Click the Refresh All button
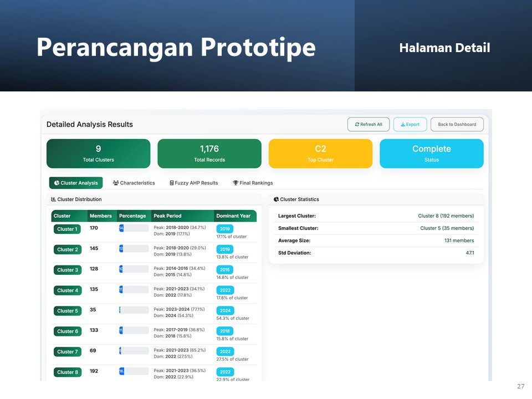 pos(369,125)
